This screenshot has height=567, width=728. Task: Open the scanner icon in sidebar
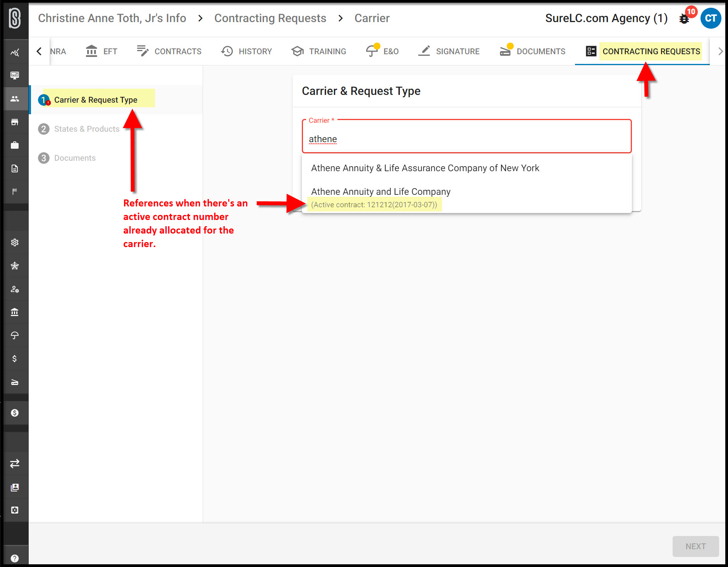coord(15,383)
